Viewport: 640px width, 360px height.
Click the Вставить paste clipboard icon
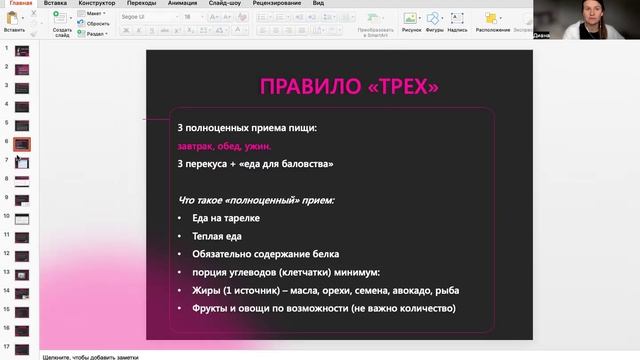[x=12, y=18]
